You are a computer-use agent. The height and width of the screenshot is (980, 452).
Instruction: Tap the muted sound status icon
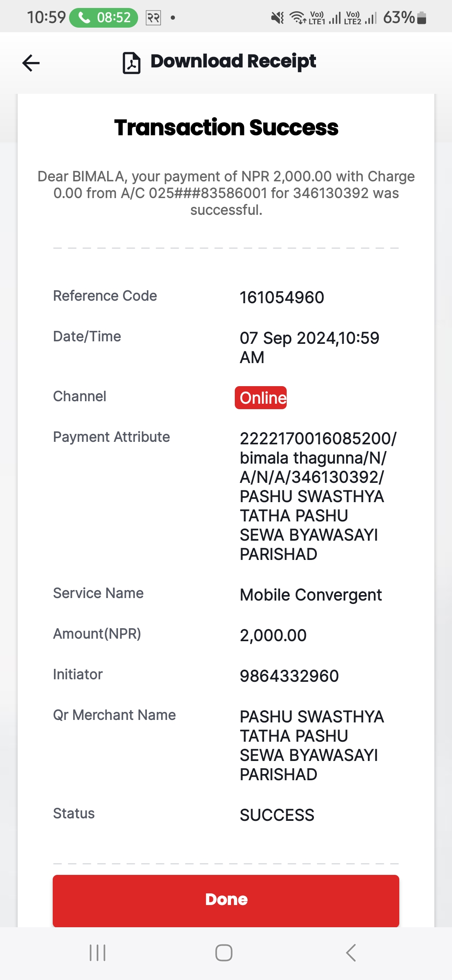point(277,18)
